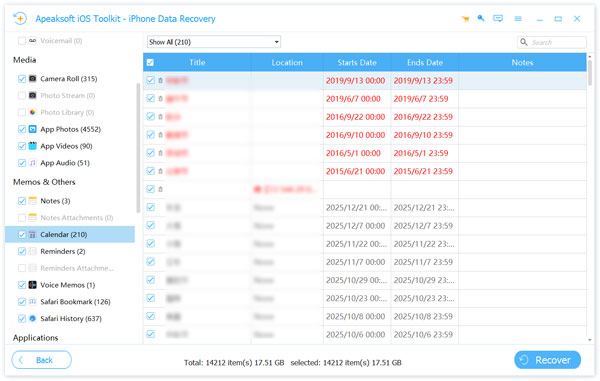Click trash icon on 2016/9/10 row
This screenshot has height=381, width=600.
pos(160,135)
